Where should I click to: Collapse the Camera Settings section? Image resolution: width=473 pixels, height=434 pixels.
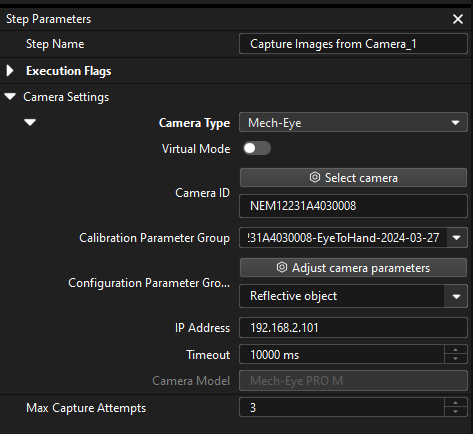click(x=10, y=97)
